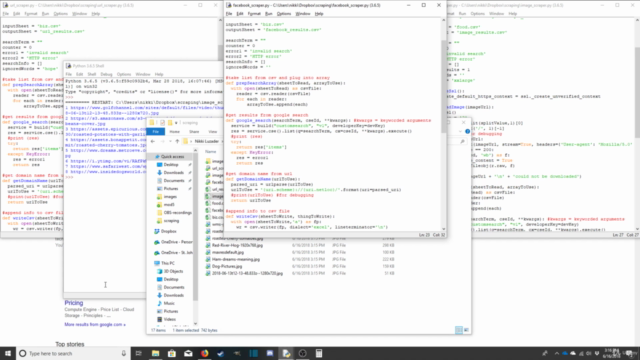Go forward in File Explorer
Image resolution: width=640 pixels, height=360 pixels.
[162, 141]
